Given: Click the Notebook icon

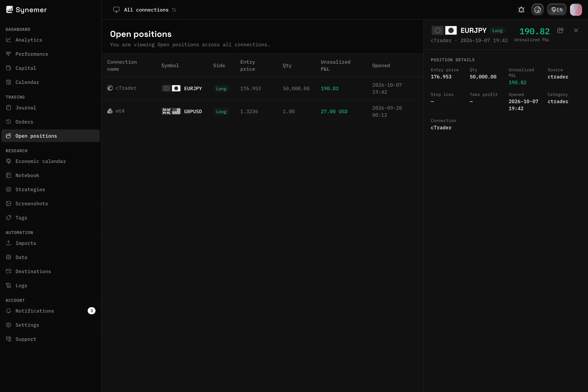Looking at the screenshot, I should [9, 175].
